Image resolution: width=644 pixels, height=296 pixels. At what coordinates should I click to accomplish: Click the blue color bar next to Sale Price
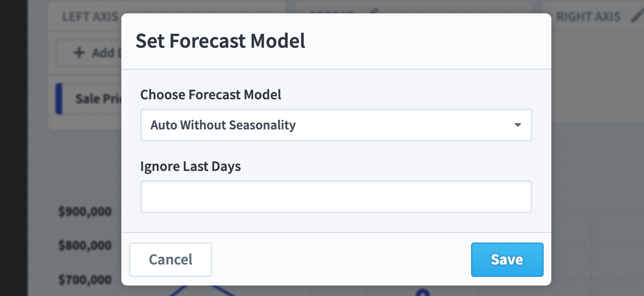click(x=59, y=99)
